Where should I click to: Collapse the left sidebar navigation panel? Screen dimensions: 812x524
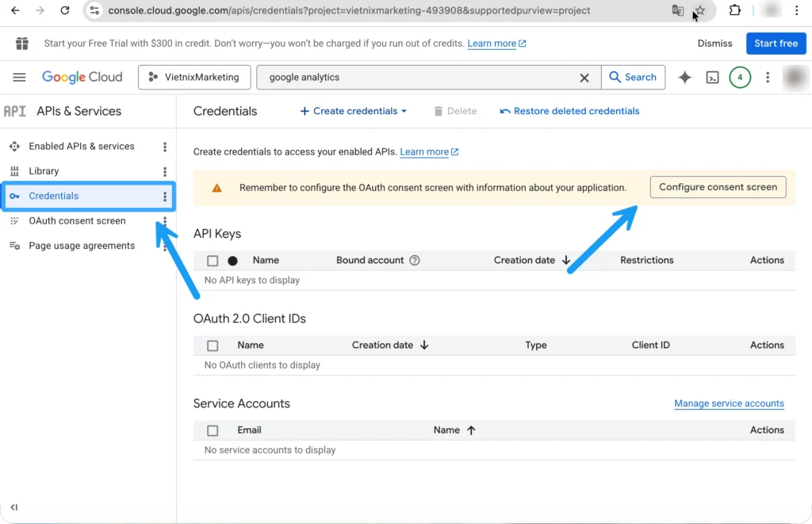[x=14, y=507]
